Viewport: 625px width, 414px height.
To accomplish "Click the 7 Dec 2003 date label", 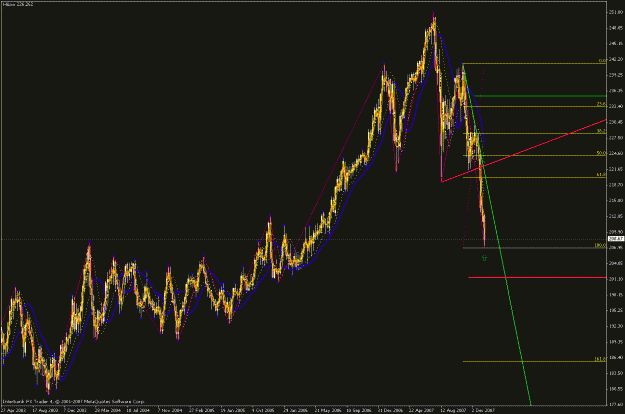I will click(x=75, y=410).
